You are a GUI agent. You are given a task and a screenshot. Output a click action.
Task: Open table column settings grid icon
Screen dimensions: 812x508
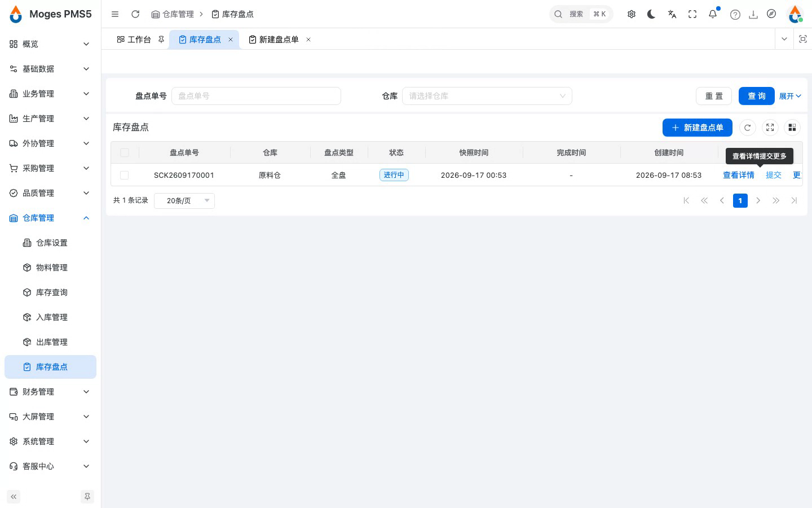point(792,128)
